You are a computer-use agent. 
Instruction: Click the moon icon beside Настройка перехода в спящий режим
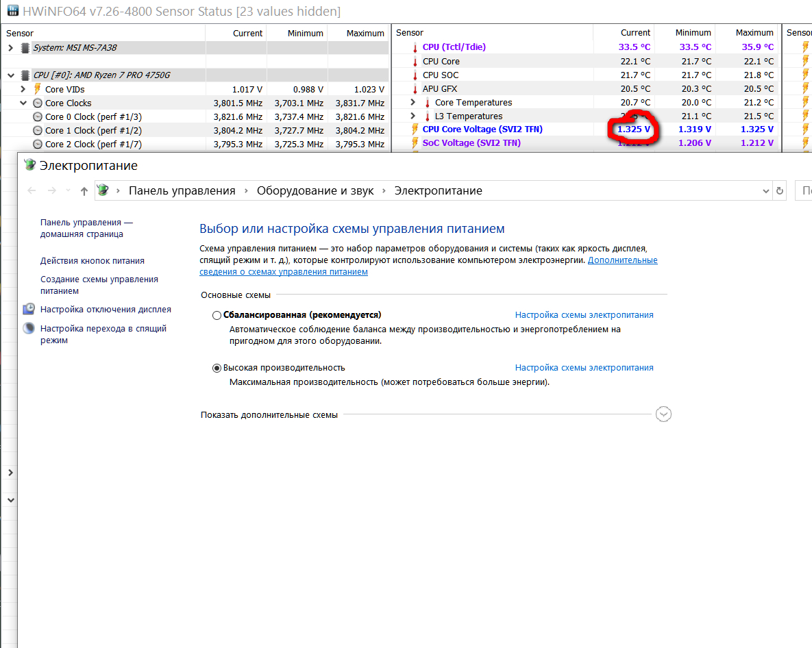29,328
